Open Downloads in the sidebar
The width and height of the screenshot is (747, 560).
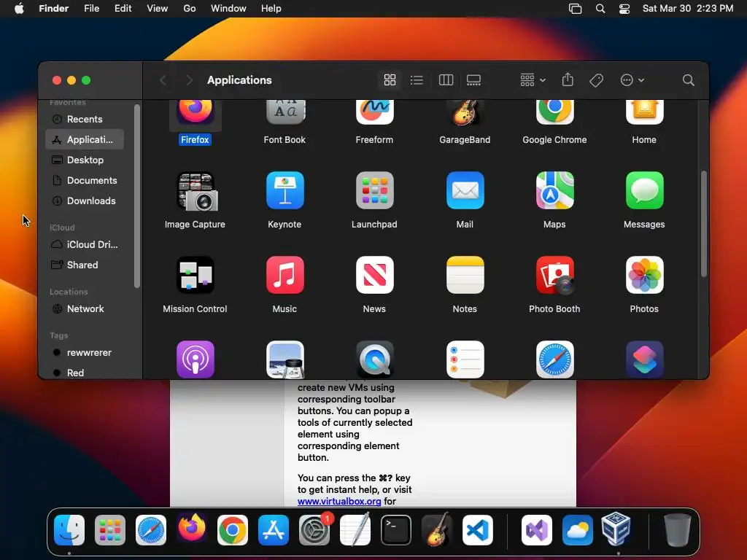pos(85,201)
